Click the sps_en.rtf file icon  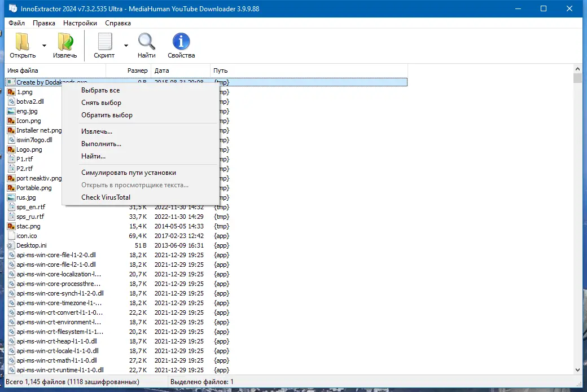click(x=11, y=207)
